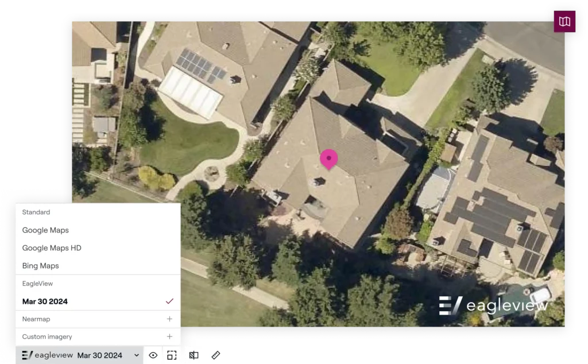Expand the Nearmap section
The image size is (588, 364).
[x=98, y=319]
